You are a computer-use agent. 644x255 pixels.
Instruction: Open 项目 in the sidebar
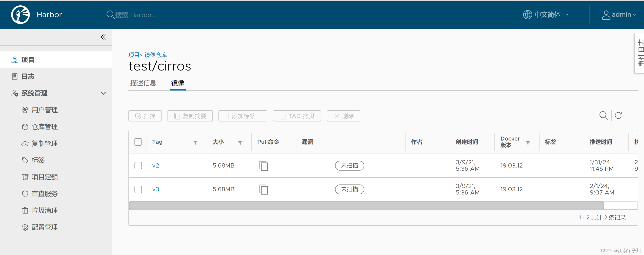[x=56, y=60]
